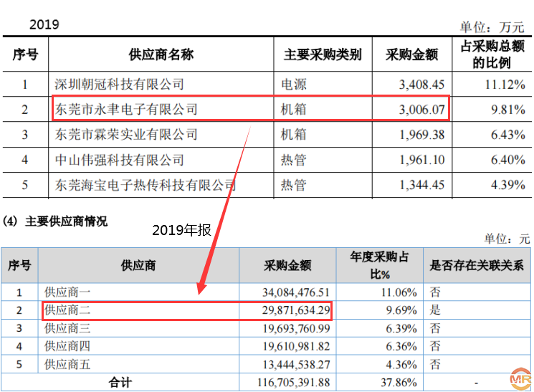The height and width of the screenshot is (392, 534).
Task: Select the ratio 11.12%
Action: coord(505,85)
